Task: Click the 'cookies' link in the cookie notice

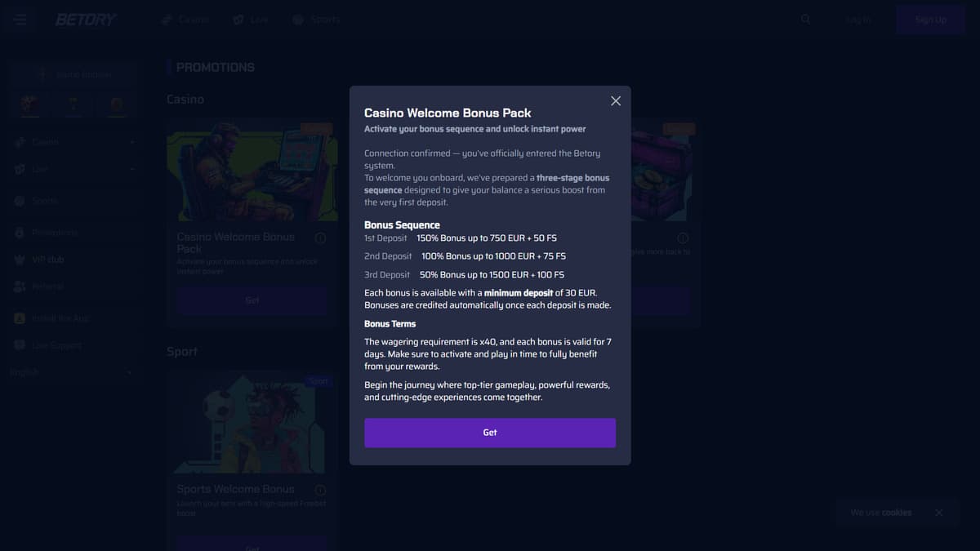Action: [x=896, y=513]
